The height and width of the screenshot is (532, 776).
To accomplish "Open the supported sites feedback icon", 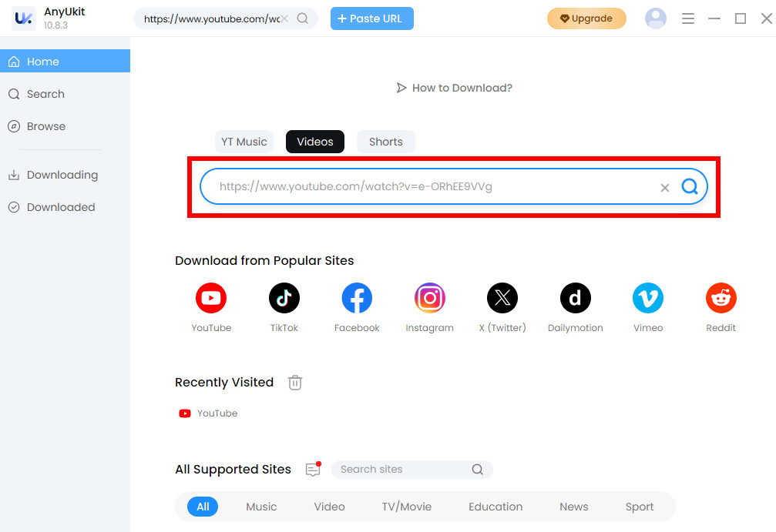I will pos(314,469).
